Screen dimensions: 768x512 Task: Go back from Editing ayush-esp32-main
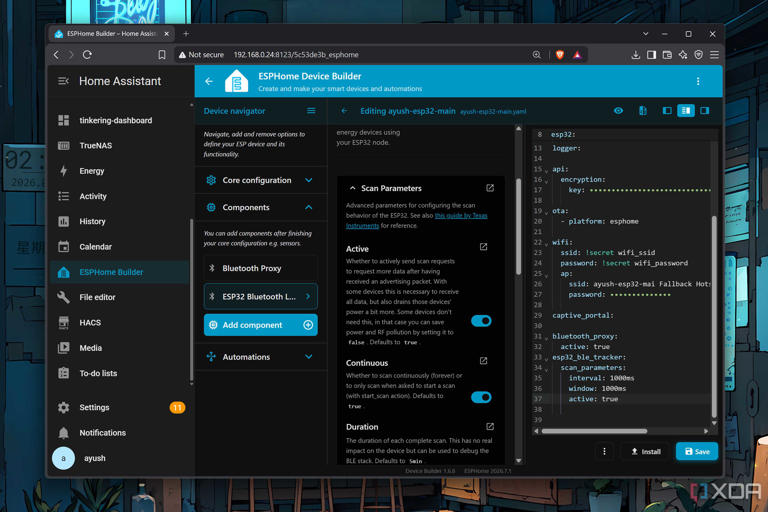pos(344,111)
